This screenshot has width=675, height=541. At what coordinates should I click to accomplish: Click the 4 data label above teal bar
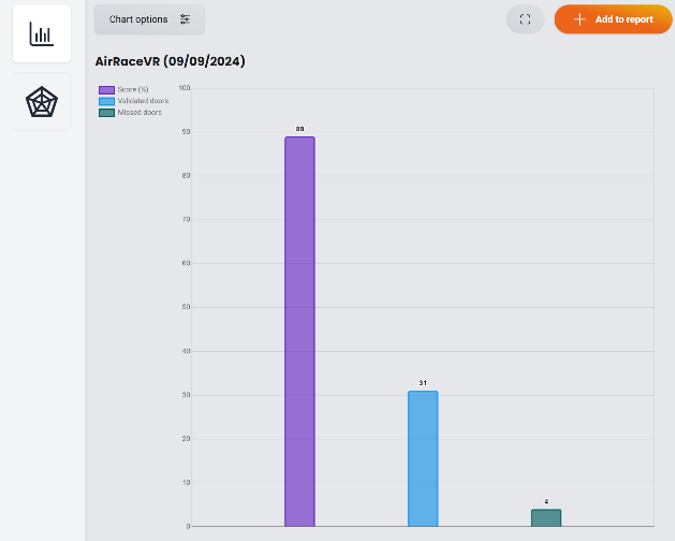pos(546,501)
